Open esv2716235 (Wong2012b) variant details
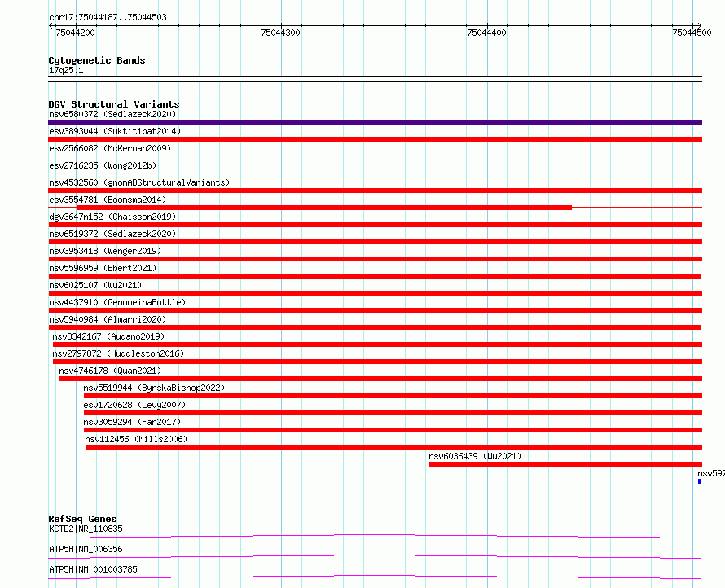Viewport: 725px width, 588px height. pyautogui.click(x=103, y=165)
